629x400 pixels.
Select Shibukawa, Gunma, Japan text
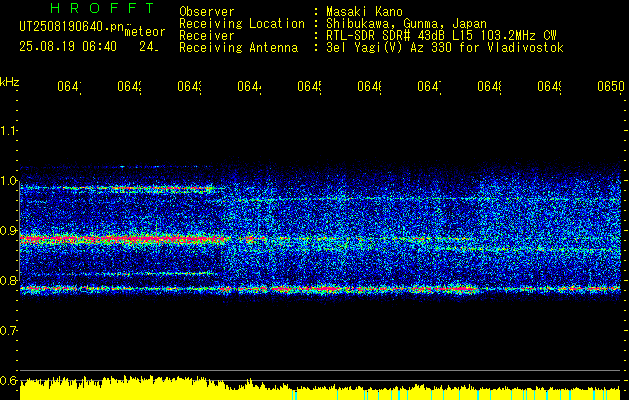coord(406,24)
